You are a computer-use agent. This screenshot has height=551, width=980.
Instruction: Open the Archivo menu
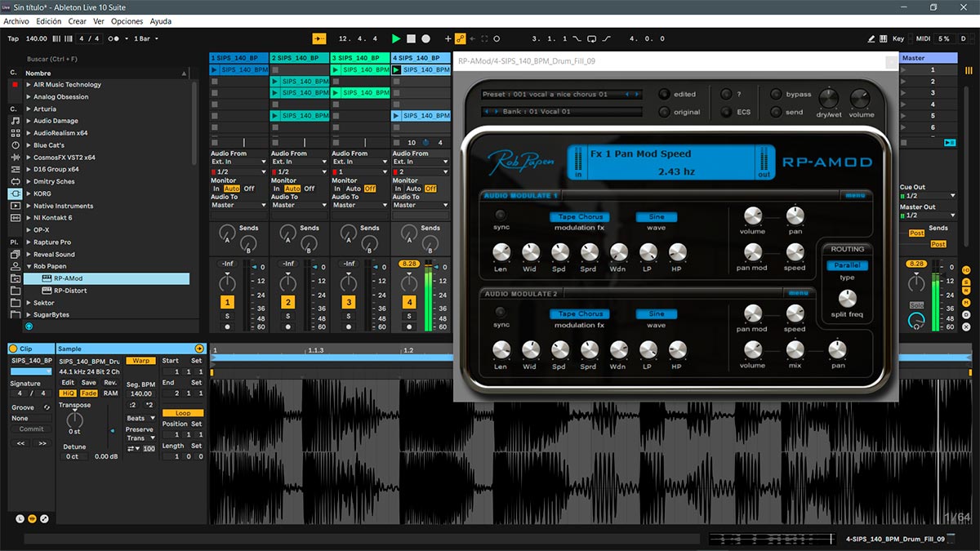[17, 21]
